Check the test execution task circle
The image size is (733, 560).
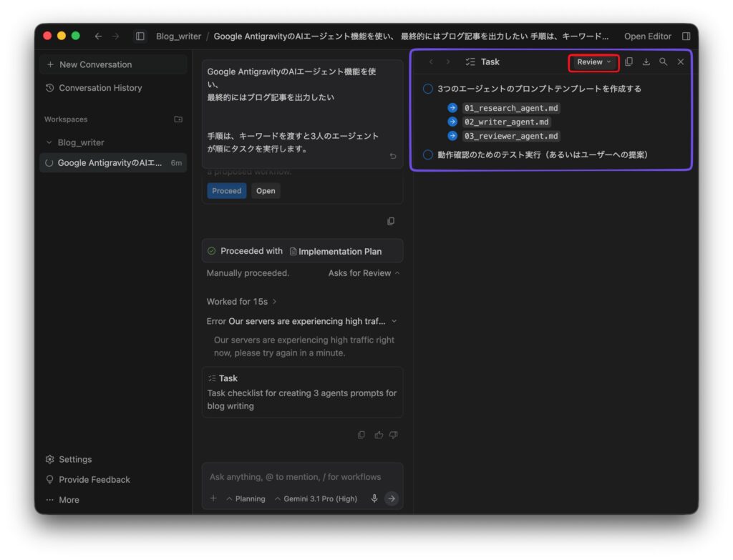pos(428,154)
